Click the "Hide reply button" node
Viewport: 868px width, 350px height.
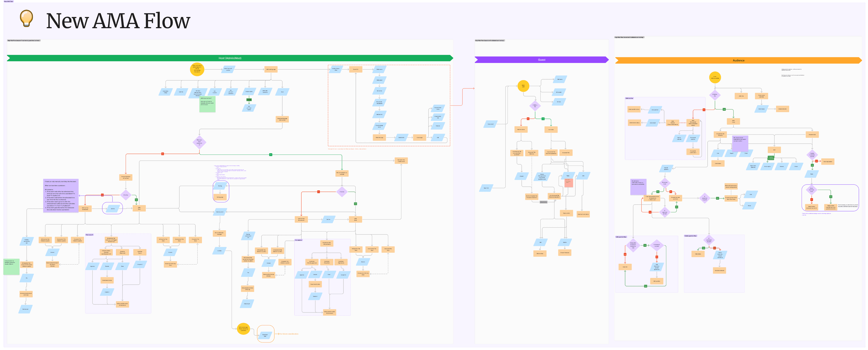[828, 162]
